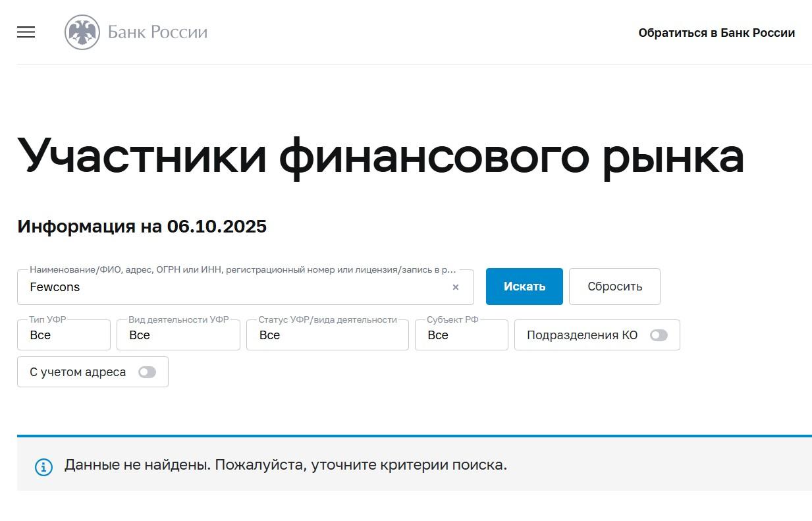Screen dimensions: 812x521
Task: Turn on the 'С учетом адреса' switch
Action: (147, 372)
